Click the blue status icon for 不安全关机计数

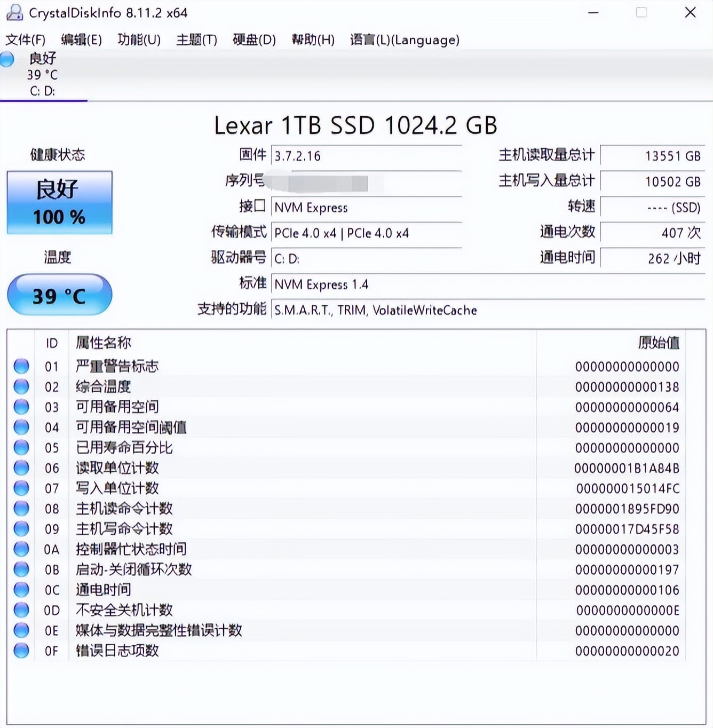click(x=21, y=610)
